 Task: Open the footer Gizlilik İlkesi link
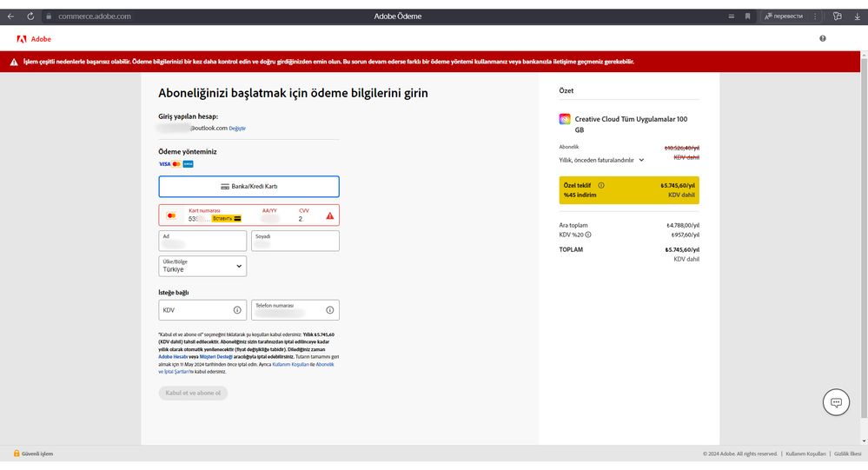click(847, 454)
